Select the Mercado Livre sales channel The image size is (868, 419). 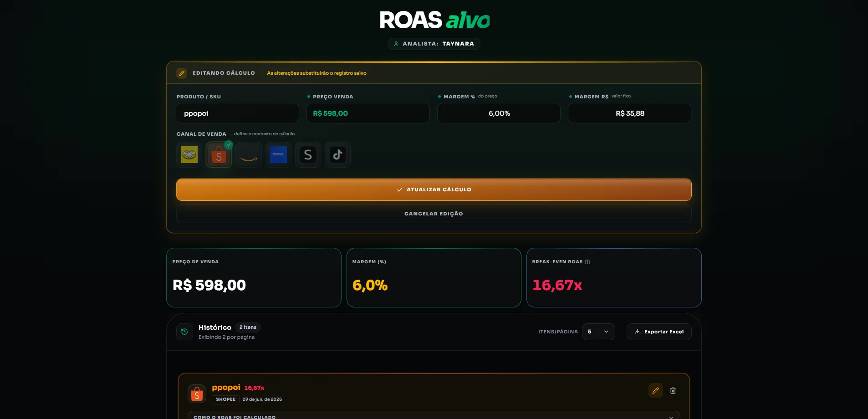point(189,155)
